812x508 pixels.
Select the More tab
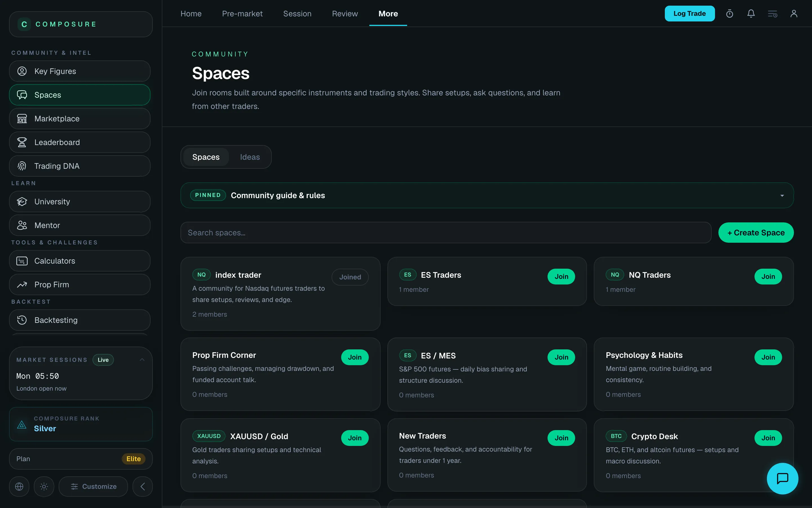coord(388,14)
